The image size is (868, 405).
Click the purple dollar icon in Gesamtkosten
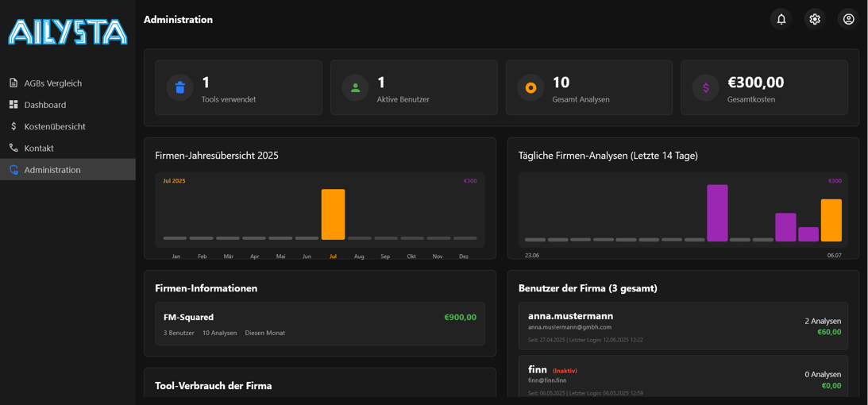click(705, 88)
